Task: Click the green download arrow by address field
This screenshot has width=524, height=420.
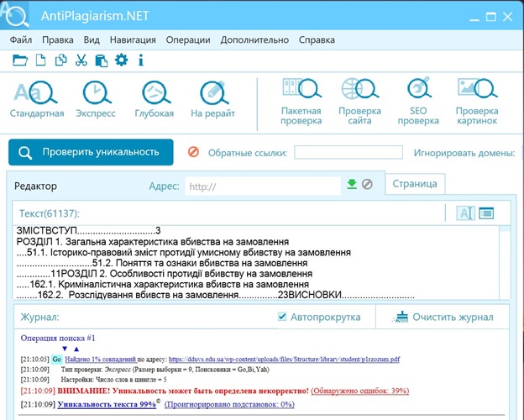Action: coord(352,184)
